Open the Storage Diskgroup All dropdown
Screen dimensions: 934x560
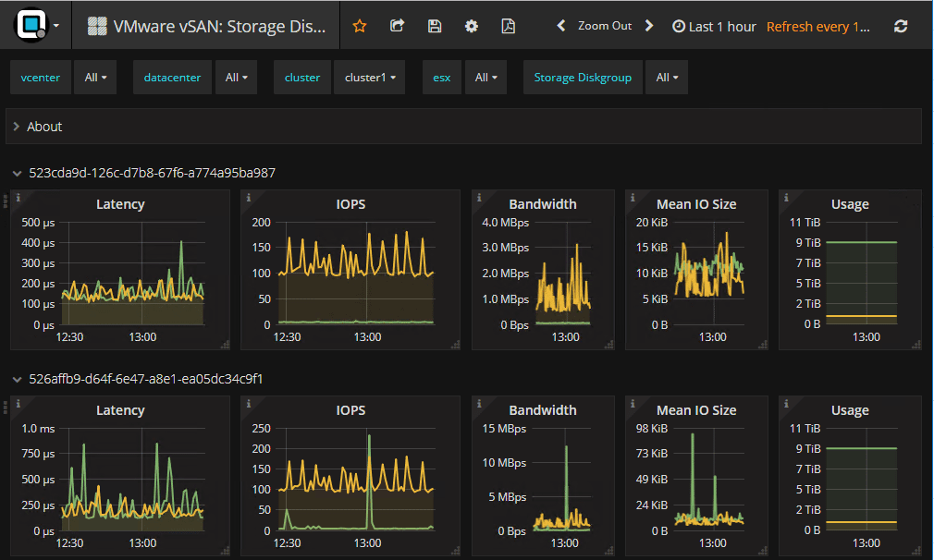[667, 78]
